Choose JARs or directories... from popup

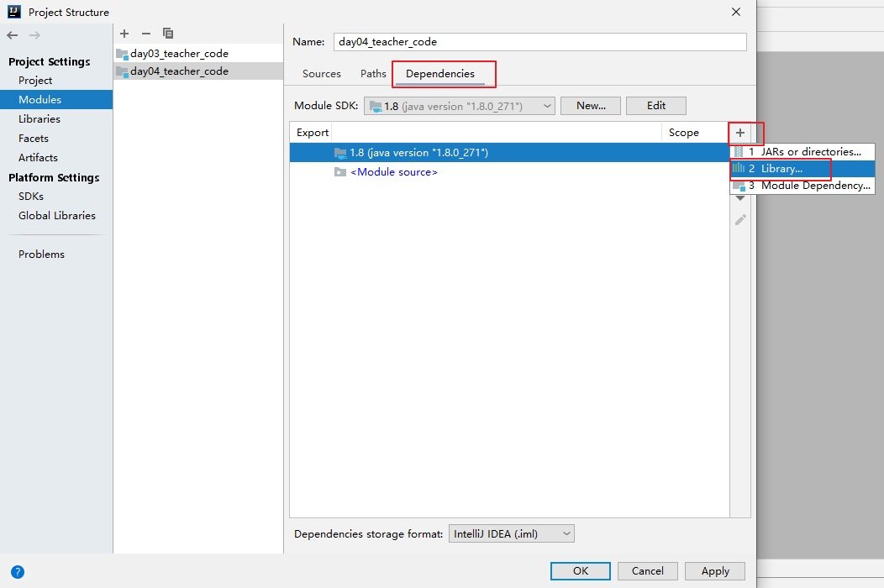point(802,152)
